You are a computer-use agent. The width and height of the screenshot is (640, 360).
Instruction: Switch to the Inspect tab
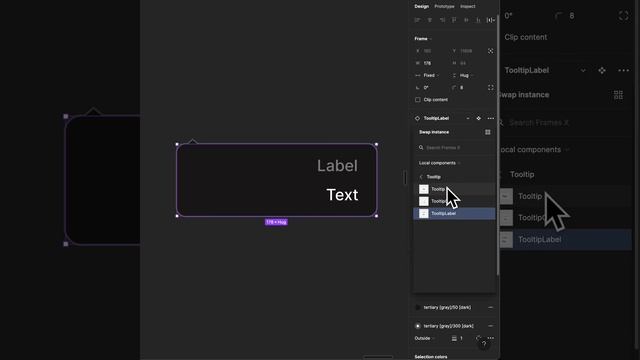[x=468, y=7]
